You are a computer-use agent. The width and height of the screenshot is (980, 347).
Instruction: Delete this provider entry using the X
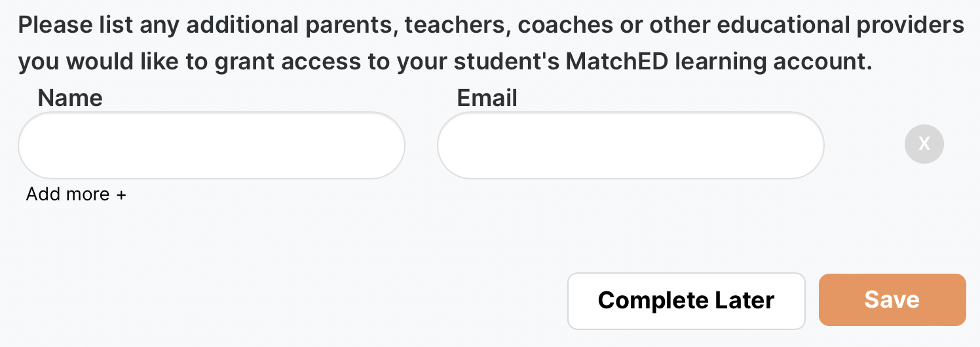point(924,144)
